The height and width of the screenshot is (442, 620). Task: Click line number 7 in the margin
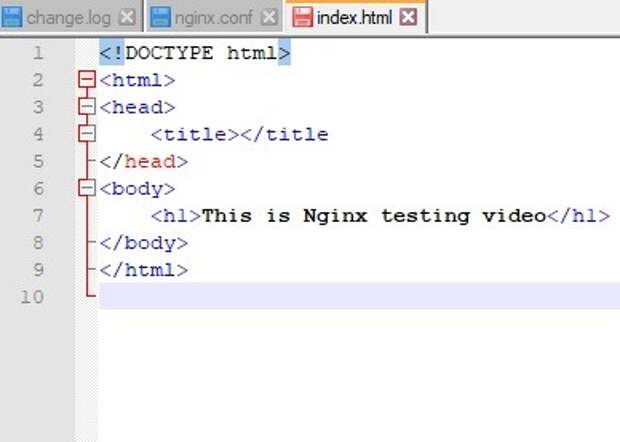click(38, 215)
